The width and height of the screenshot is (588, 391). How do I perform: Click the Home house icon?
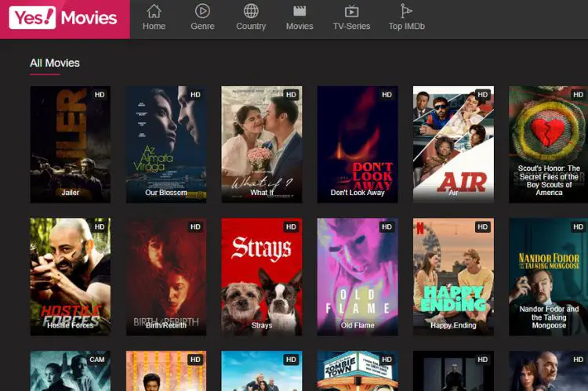(154, 11)
